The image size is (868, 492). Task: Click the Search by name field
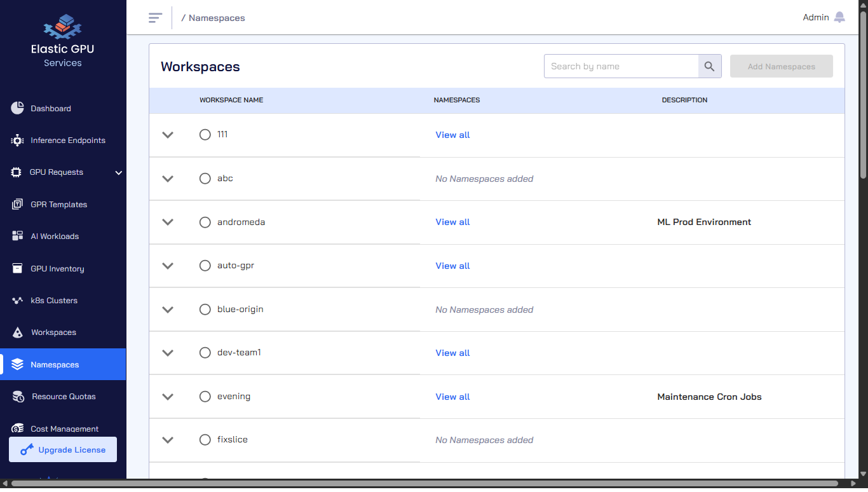(x=621, y=66)
